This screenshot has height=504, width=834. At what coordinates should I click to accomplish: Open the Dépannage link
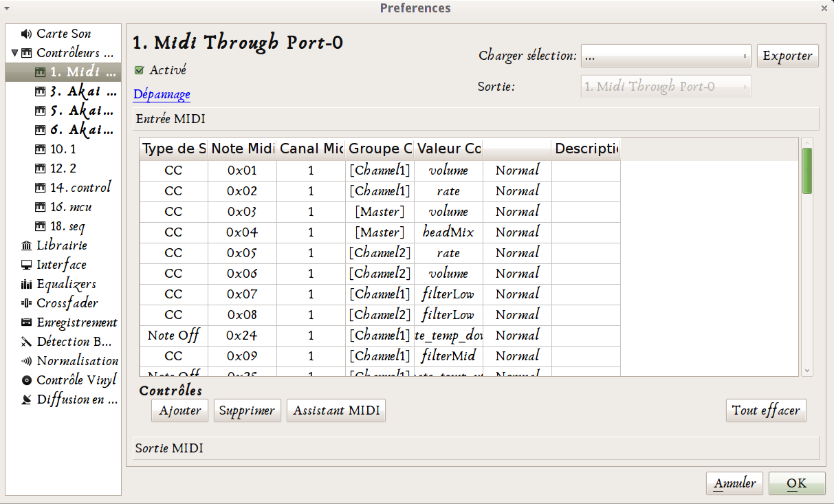tap(162, 95)
